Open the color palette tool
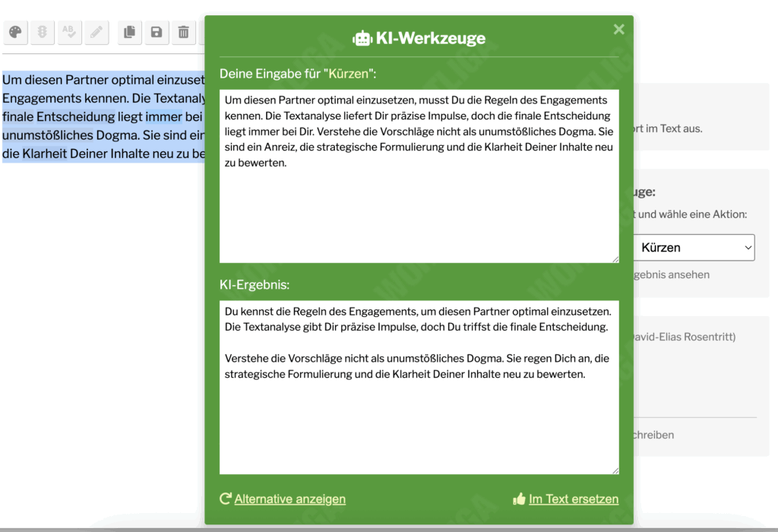This screenshot has height=532, width=778. pyautogui.click(x=15, y=33)
